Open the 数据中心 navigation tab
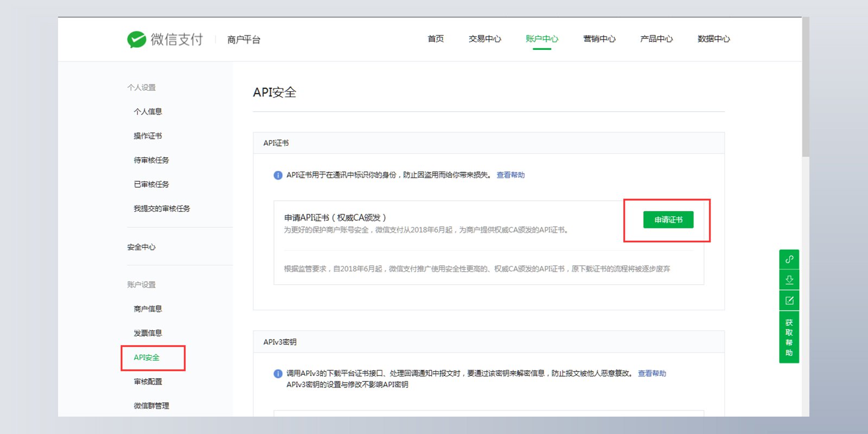 coord(713,39)
